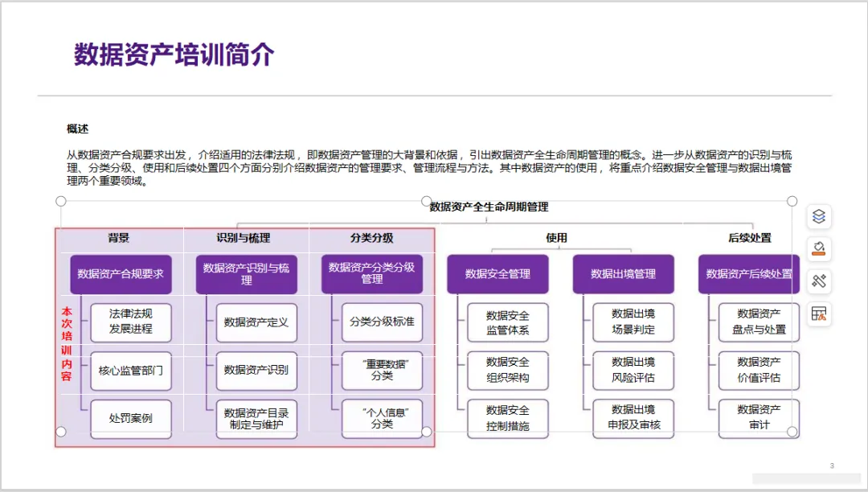The width and height of the screenshot is (868, 492).
Task: Click the paint bucket fill icon
Action: pos(819,248)
